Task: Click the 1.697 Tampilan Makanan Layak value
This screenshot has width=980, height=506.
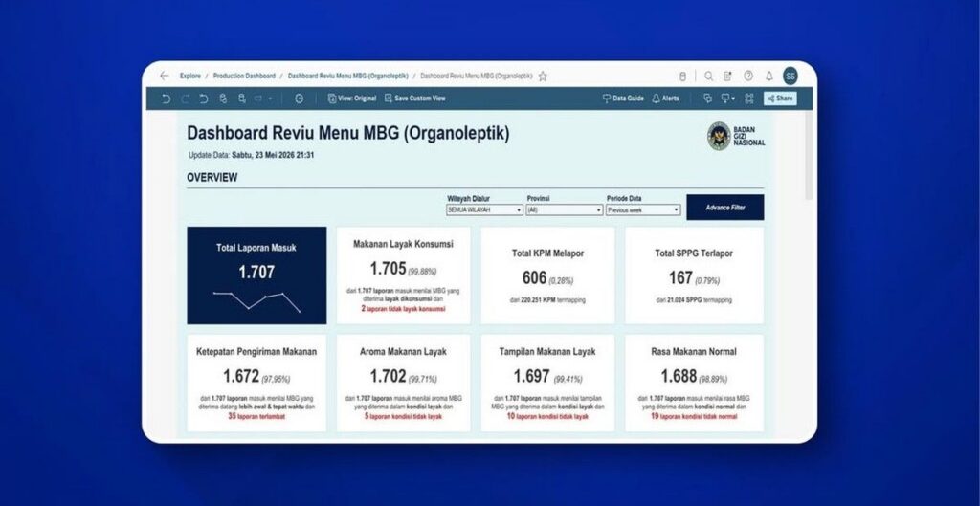Action: 532,376
